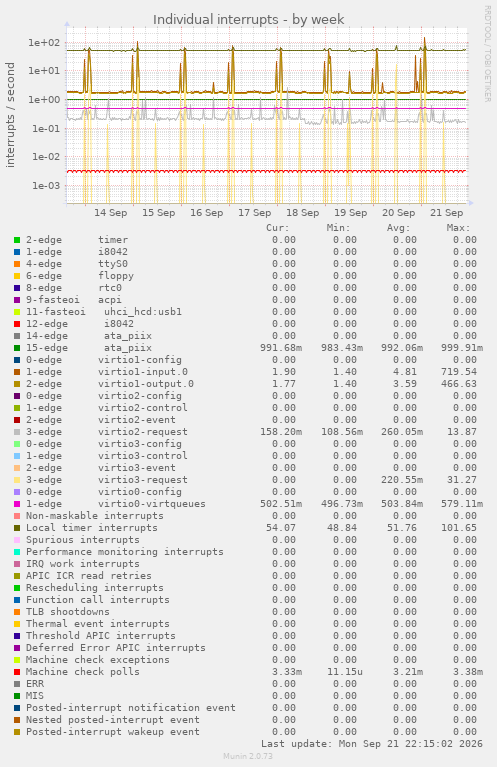
Task: Click the yellow floppy legend swatch
Action: click(x=17, y=276)
